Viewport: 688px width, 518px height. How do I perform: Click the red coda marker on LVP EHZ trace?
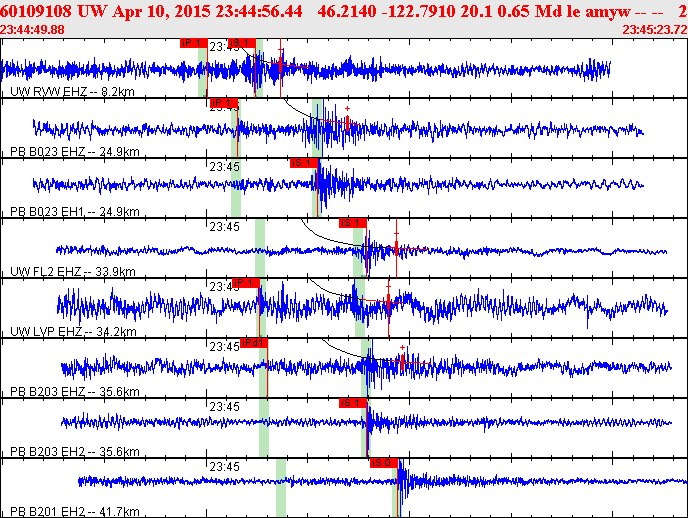[x=388, y=301]
